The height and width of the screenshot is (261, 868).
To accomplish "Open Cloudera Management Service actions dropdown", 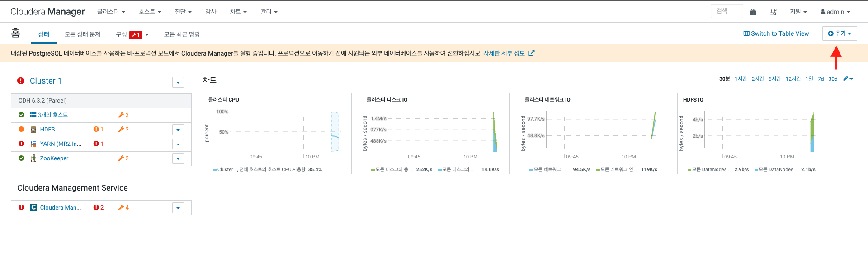I will 178,208.
